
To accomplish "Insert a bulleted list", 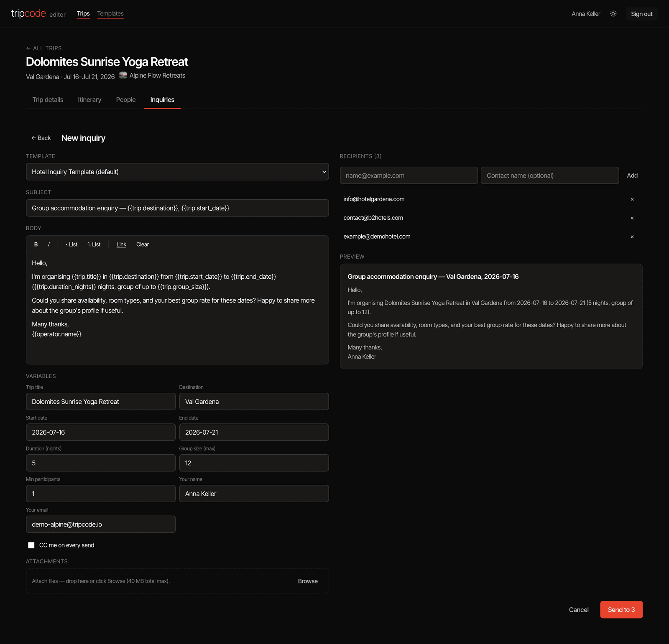I will 71,244.
